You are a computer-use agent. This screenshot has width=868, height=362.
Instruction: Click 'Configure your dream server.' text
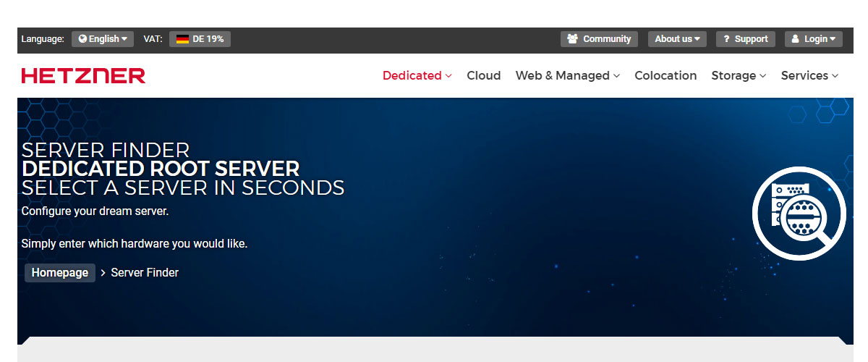click(x=95, y=211)
